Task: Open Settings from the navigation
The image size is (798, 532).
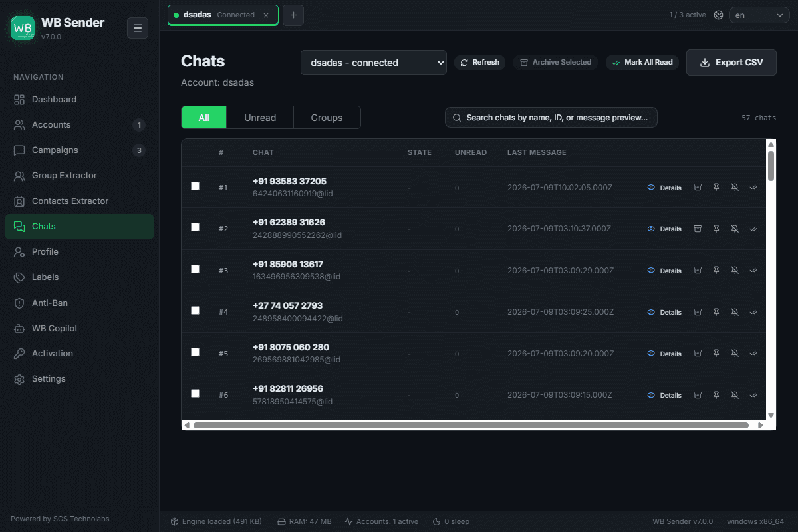Action: (79, 379)
